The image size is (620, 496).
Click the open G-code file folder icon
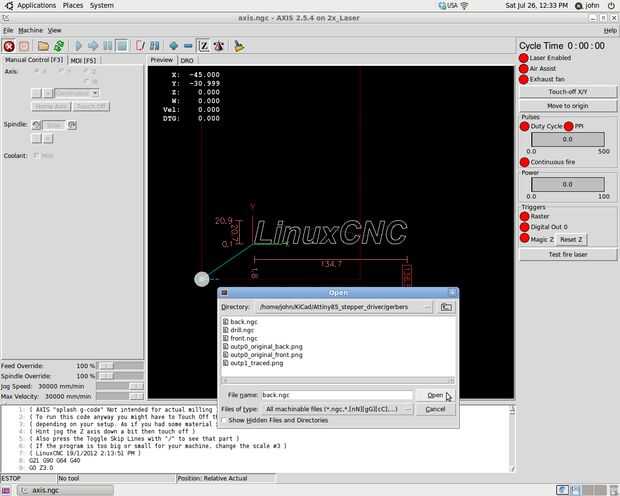point(43,46)
